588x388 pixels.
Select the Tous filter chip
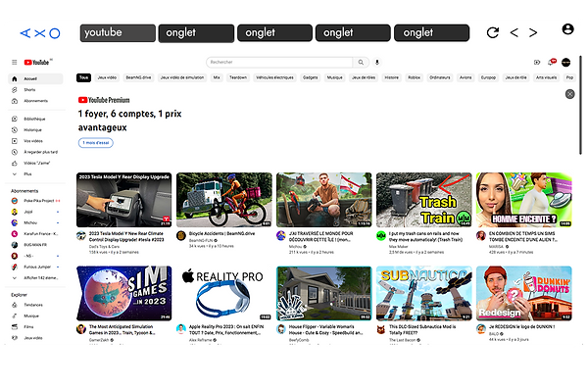(83, 77)
